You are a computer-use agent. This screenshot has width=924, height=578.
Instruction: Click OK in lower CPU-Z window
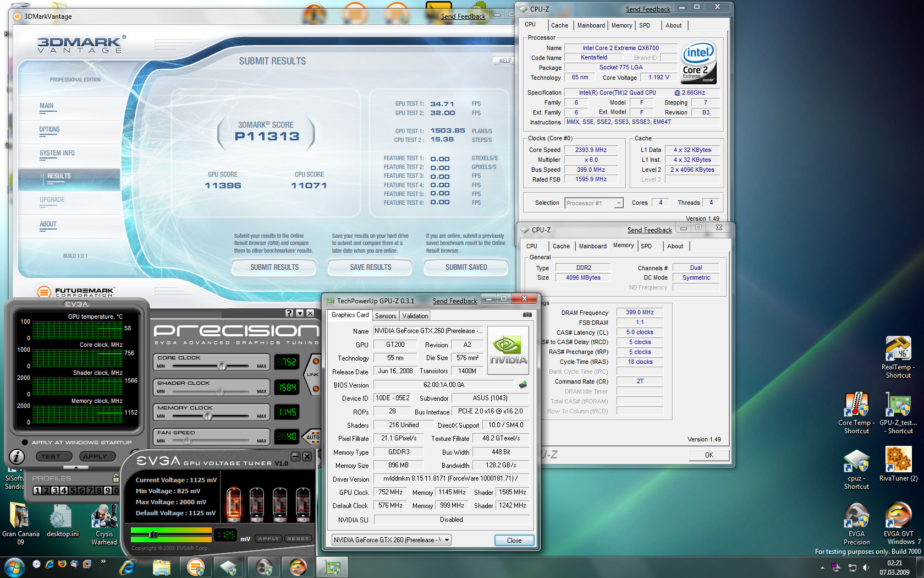click(709, 455)
